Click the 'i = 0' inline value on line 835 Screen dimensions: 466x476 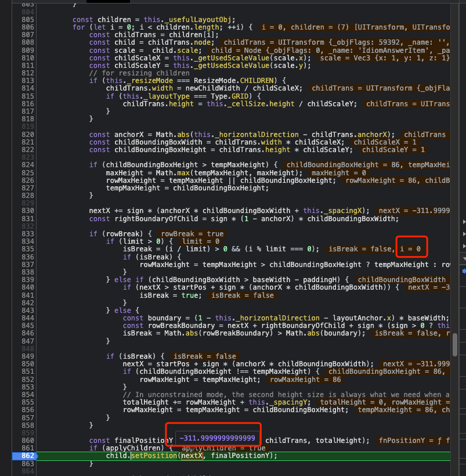pyautogui.click(x=410, y=249)
